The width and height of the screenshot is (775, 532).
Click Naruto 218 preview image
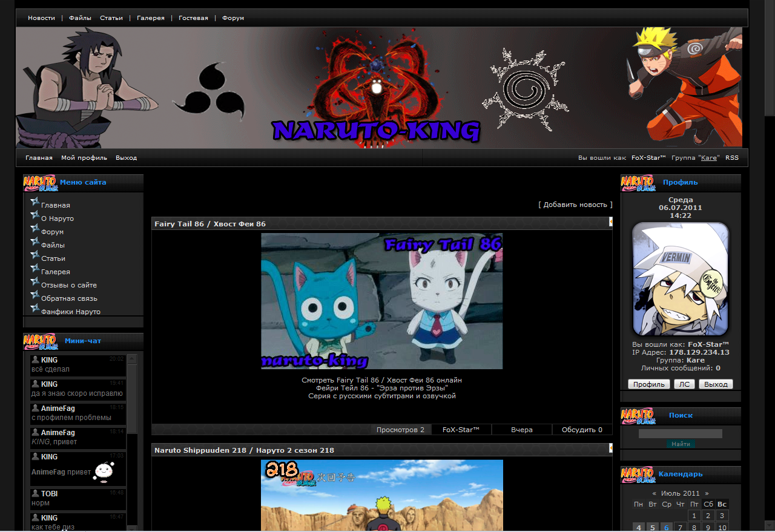(382, 496)
